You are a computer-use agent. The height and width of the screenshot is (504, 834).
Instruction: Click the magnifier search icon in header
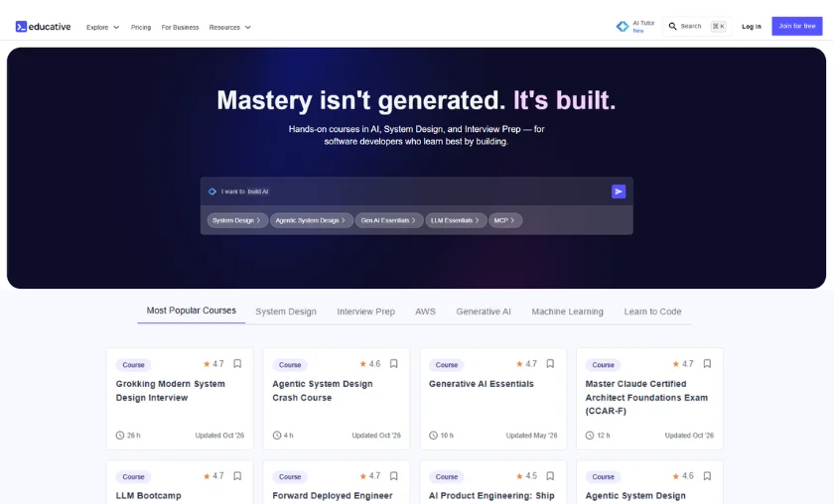pyautogui.click(x=673, y=26)
